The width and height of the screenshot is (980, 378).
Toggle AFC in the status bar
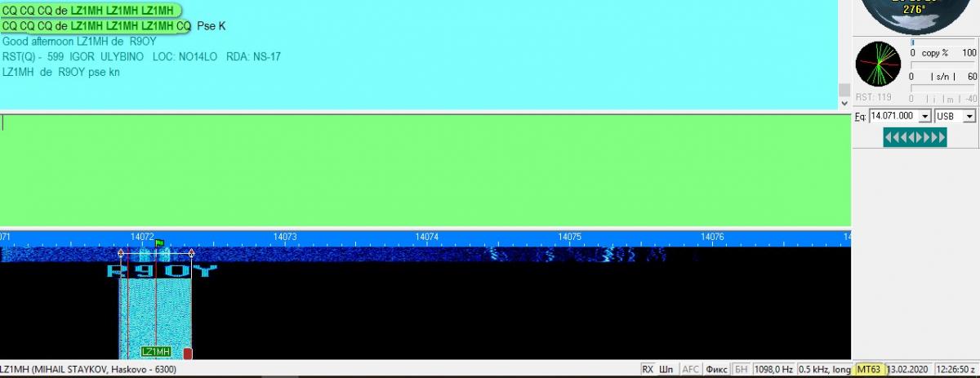691,370
